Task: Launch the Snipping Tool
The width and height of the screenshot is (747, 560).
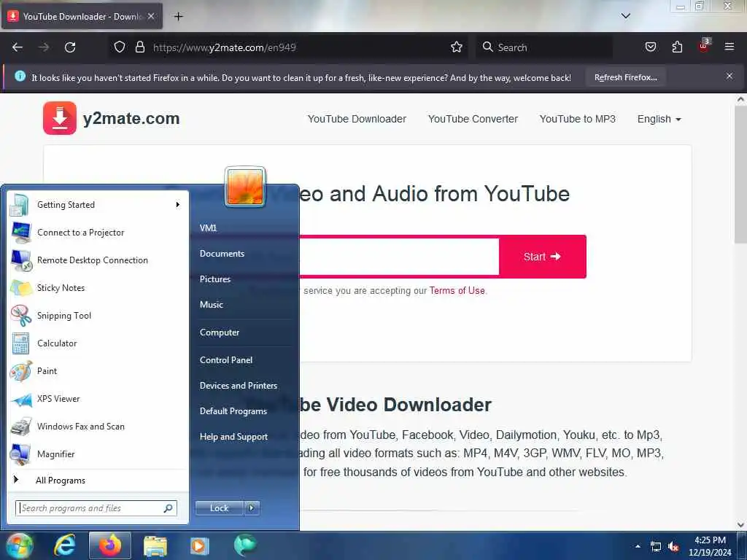Action: [x=97, y=315]
